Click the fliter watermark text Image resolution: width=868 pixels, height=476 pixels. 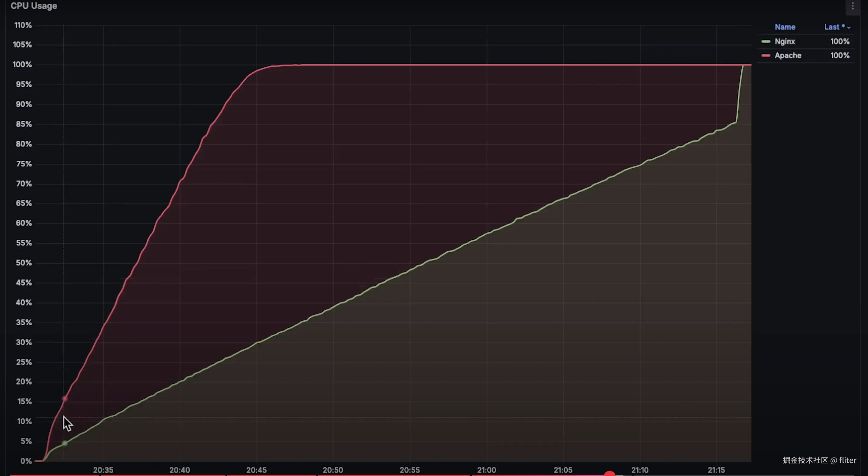pyautogui.click(x=847, y=460)
